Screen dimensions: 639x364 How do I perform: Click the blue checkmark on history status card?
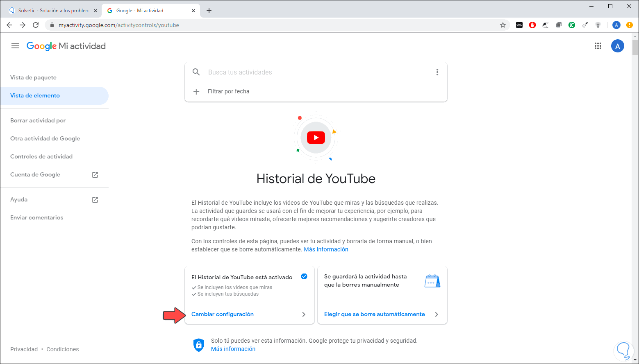tap(304, 276)
